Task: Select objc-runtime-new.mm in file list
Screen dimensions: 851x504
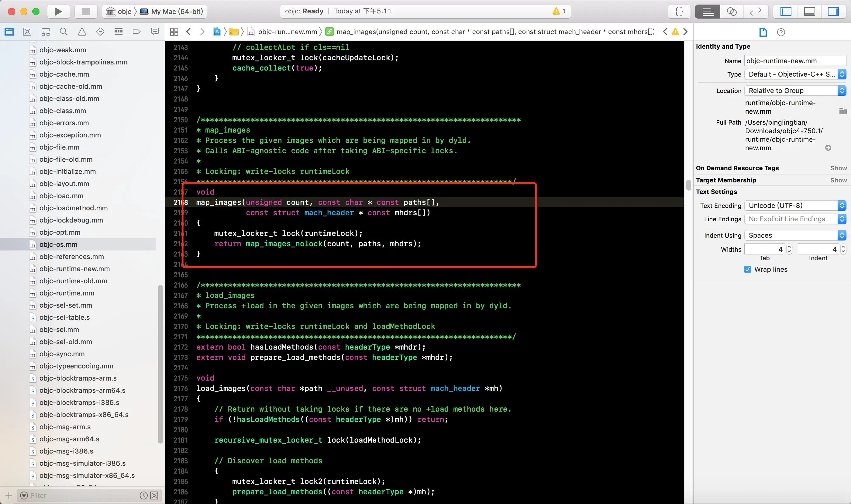Action: [x=74, y=269]
